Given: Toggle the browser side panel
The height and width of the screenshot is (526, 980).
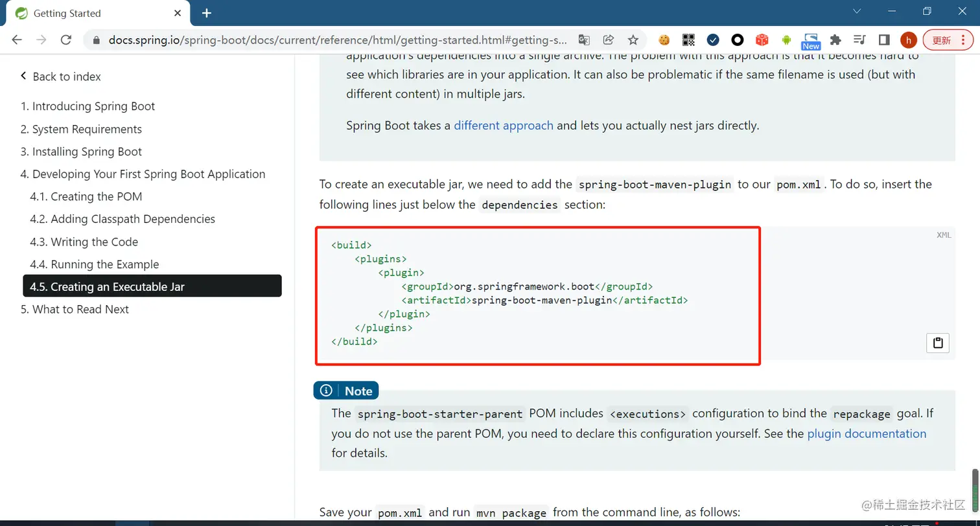Looking at the screenshot, I should (x=884, y=40).
